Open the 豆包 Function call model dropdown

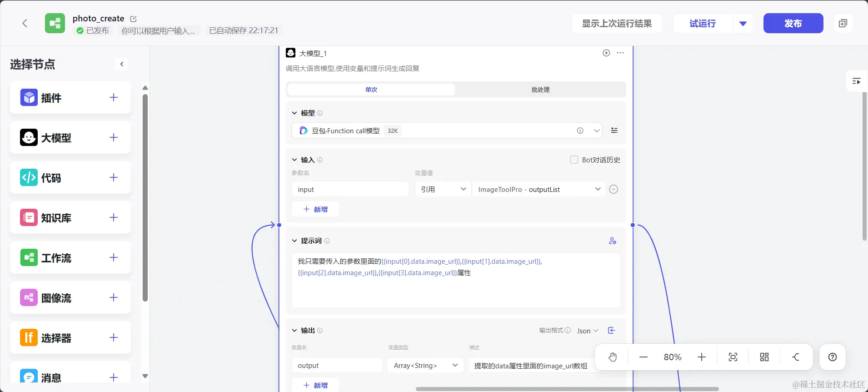coord(447,131)
